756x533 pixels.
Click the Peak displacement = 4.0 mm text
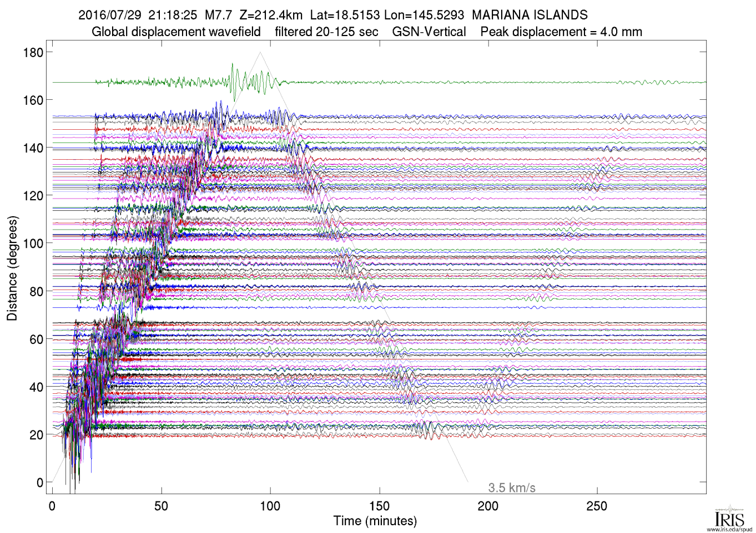click(x=561, y=32)
